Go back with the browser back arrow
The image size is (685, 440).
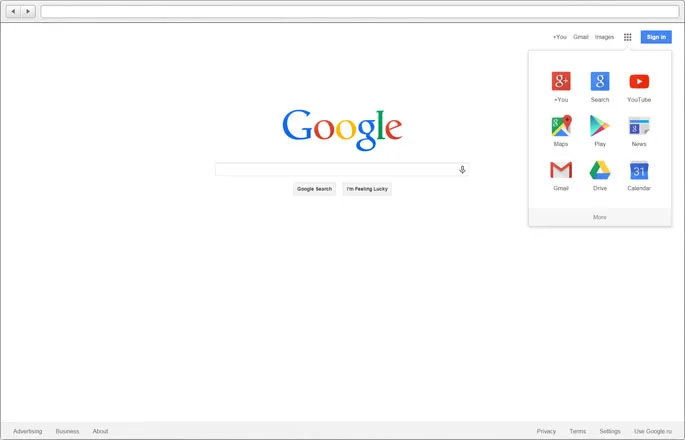click(x=14, y=11)
